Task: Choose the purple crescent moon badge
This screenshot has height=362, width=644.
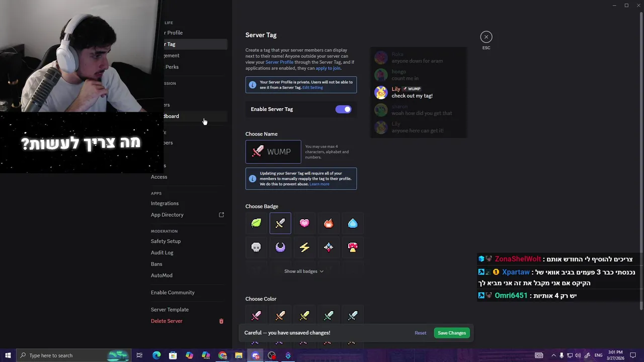Action: tap(280, 247)
